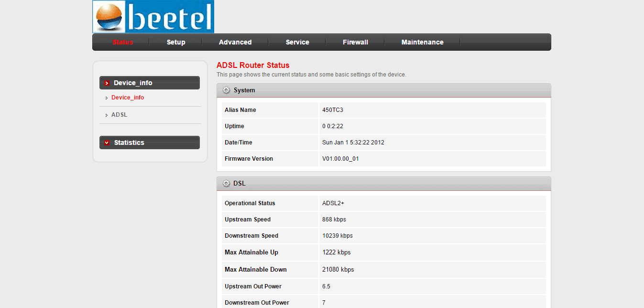Expand the Statistics section
The height and width of the screenshot is (308, 644).
coord(150,142)
